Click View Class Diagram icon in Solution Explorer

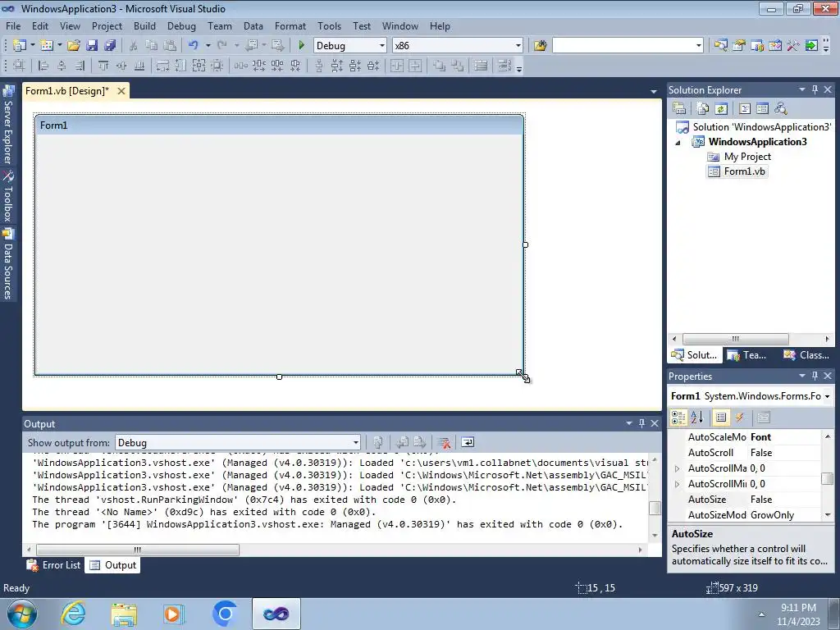[781, 109]
